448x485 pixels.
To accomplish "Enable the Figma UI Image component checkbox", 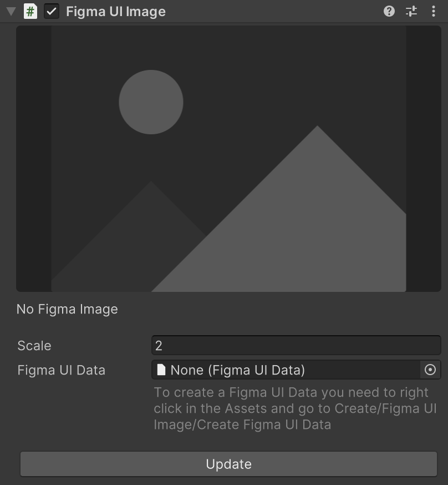I will coord(52,11).
